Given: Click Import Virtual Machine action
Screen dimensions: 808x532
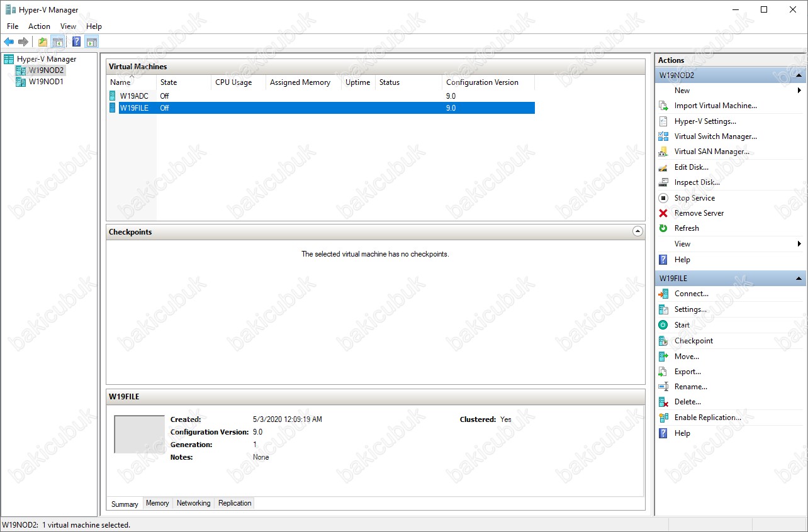Looking at the screenshot, I should 715,106.
